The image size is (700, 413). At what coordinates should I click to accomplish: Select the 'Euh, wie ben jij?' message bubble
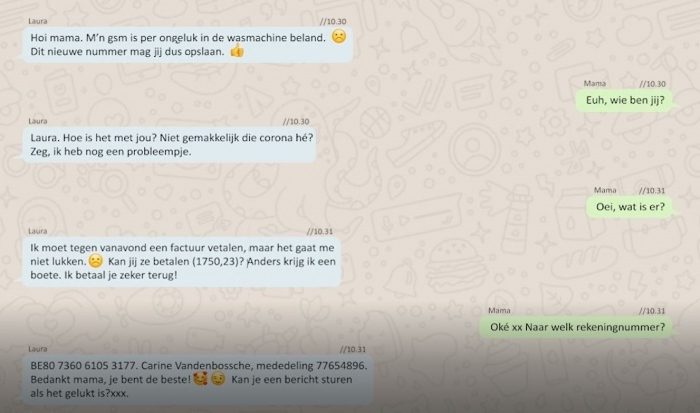625,100
